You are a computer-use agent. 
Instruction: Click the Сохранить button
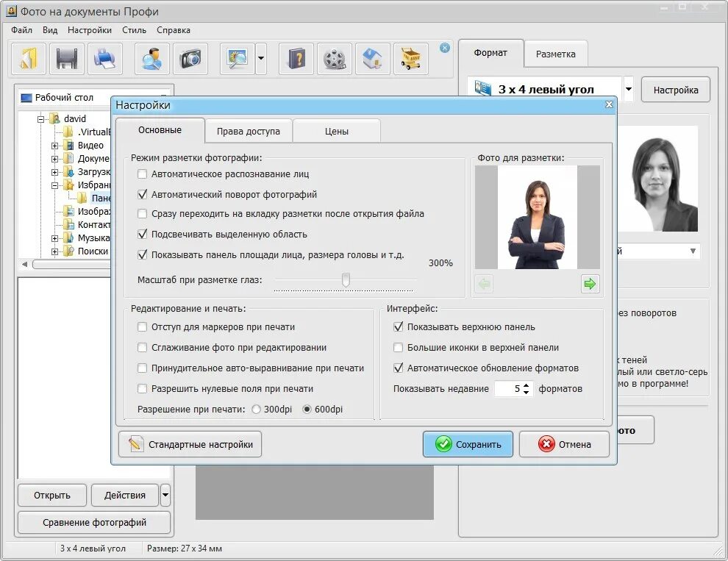click(x=468, y=444)
